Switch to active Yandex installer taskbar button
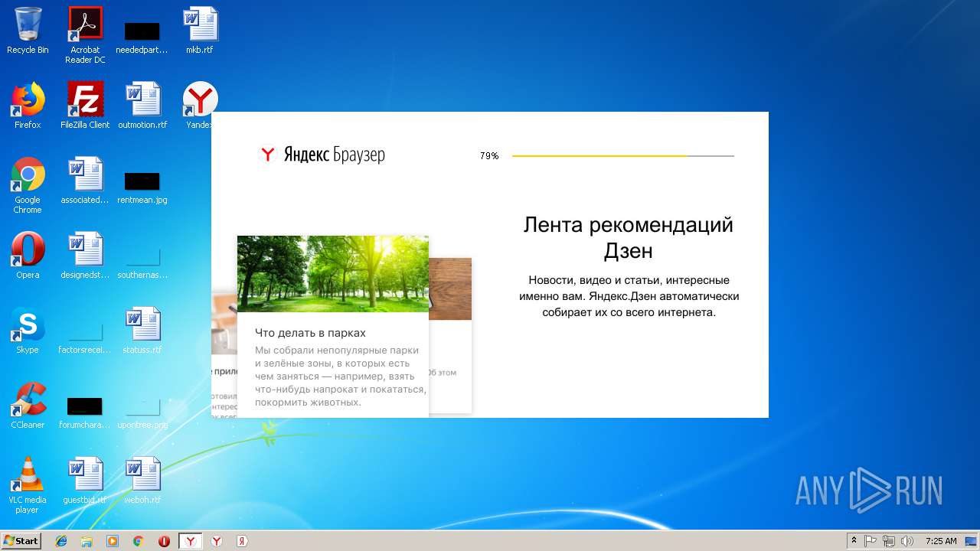The width and height of the screenshot is (980, 551). click(x=191, y=541)
